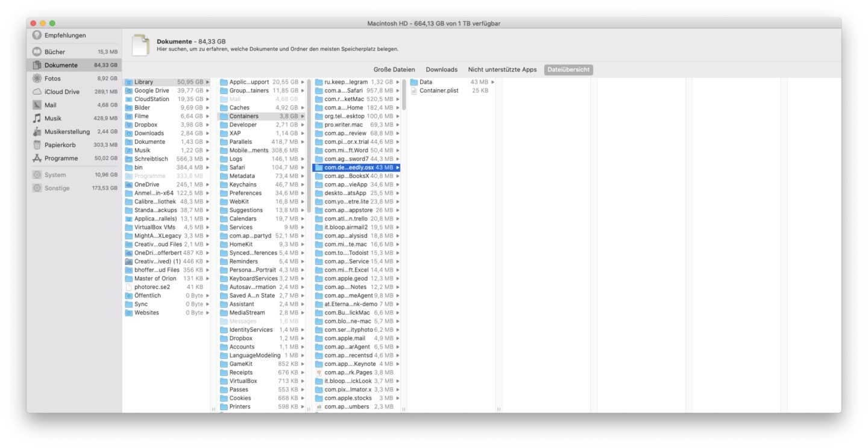Expand the Caches folder arrow
Image resolution: width=868 pixels, height=448 pixels.
point(303,108)
